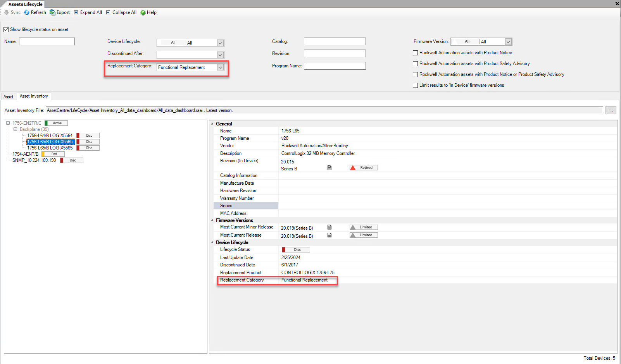Open the Device Lifecycle dropdown
Viewport: 621px width, 364px height.
tap(220, 43)
